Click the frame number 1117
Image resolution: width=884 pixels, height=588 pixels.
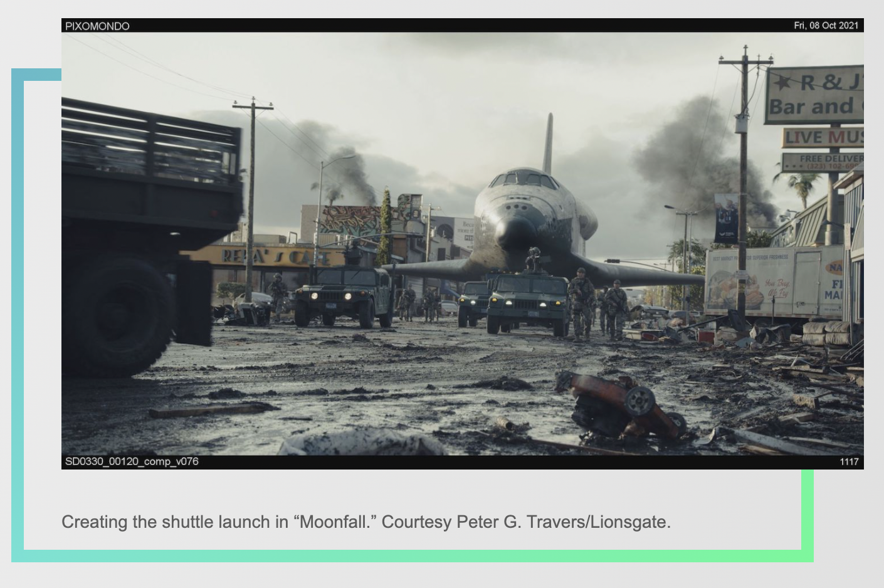pyautogui.click(x=849, y=462)
